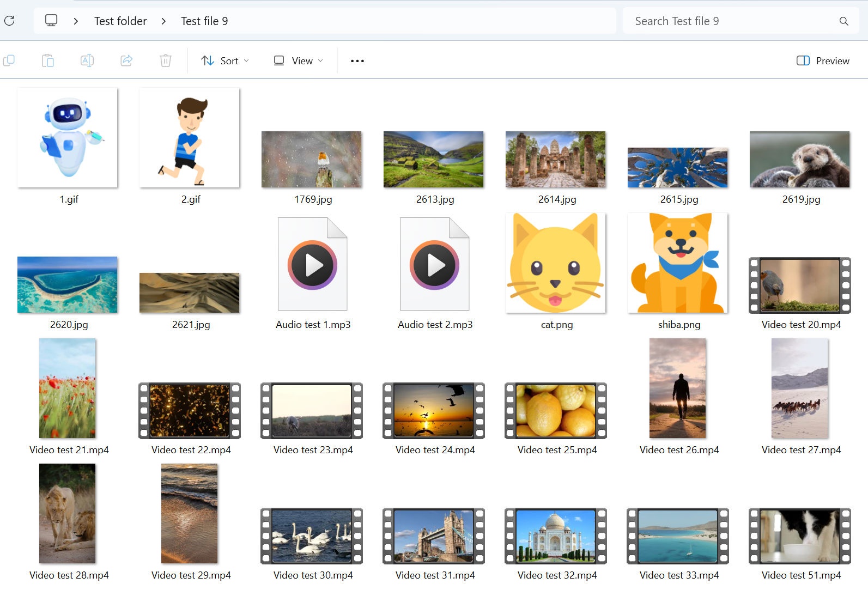Open the See more three-dots menu
Screen dimensions: 868x596
point(357,60)
